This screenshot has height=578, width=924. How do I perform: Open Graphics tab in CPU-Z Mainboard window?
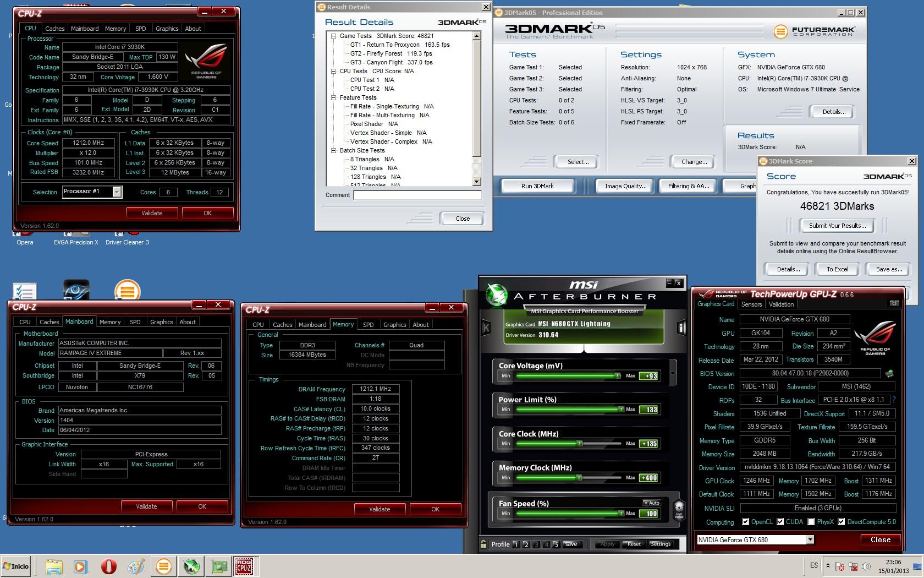click(162, 322)
